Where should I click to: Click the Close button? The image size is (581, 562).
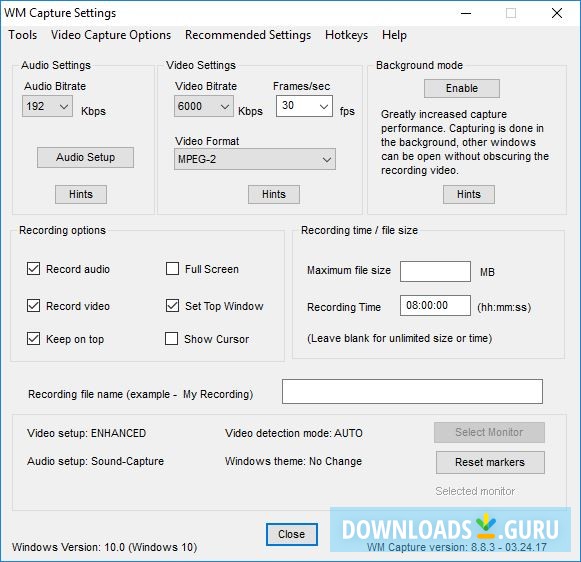tap(292, 534)
